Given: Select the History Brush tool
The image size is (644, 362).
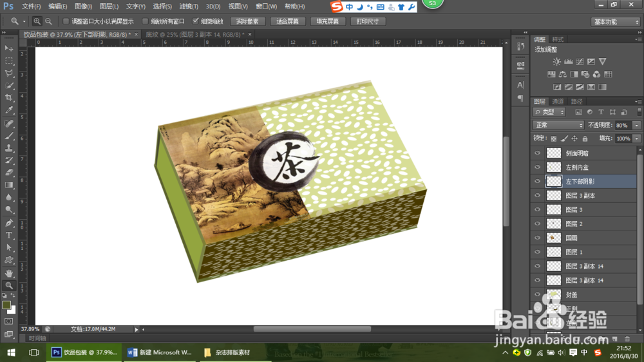Looking at the screenshot, I should tap(8, 160).
